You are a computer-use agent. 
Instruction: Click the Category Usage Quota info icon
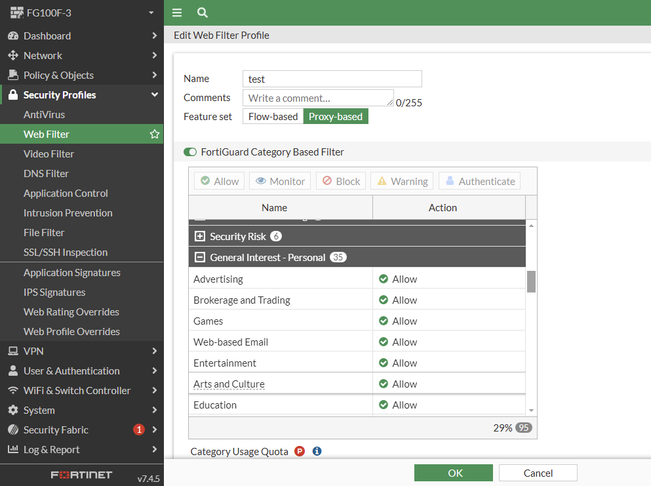317,452
